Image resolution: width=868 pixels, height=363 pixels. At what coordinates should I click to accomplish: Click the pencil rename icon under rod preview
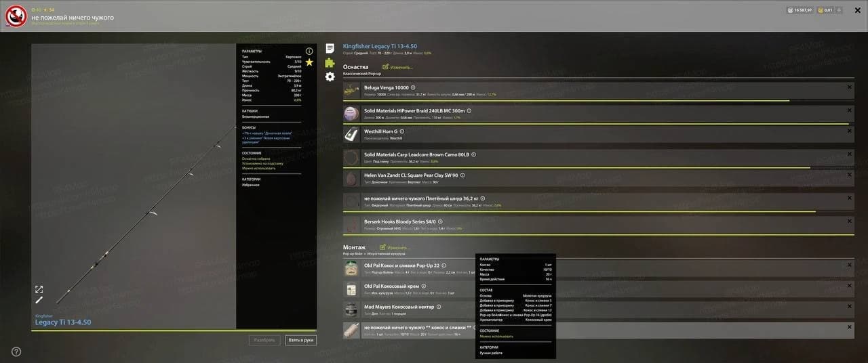tap(39, 300)
